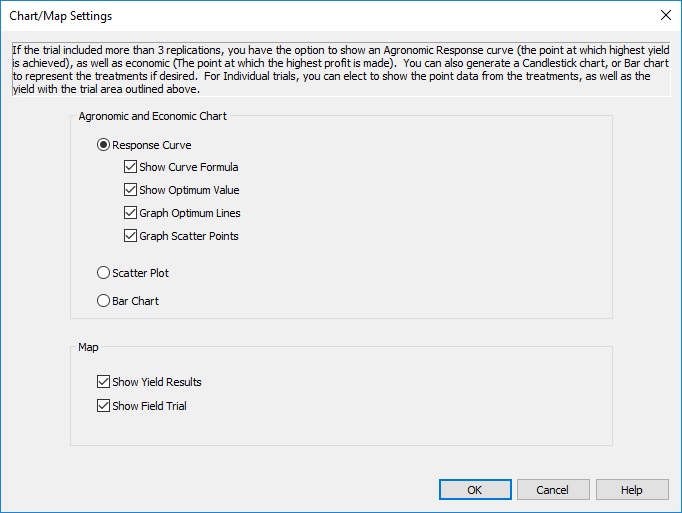
Task: Click the instructional description text box
Action: [340, 69]
